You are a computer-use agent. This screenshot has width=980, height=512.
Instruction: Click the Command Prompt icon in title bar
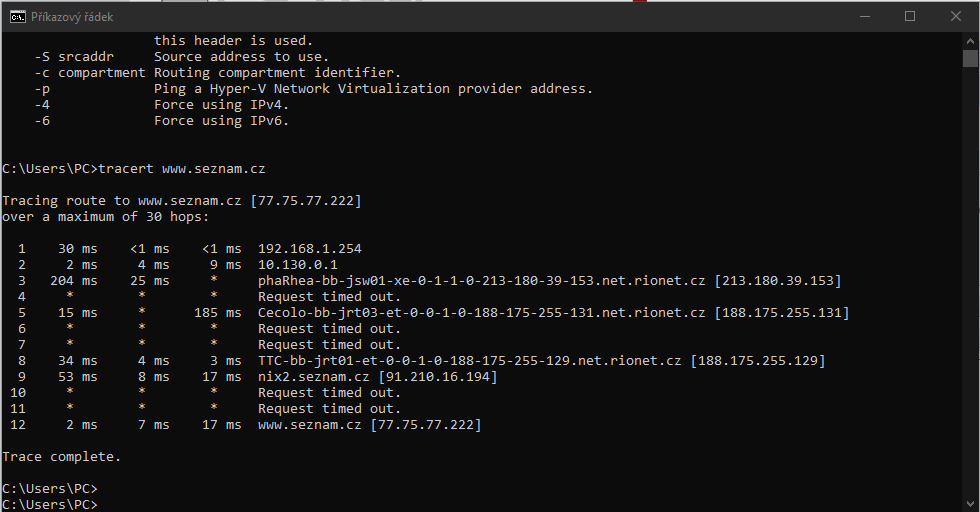pos(18,17)
